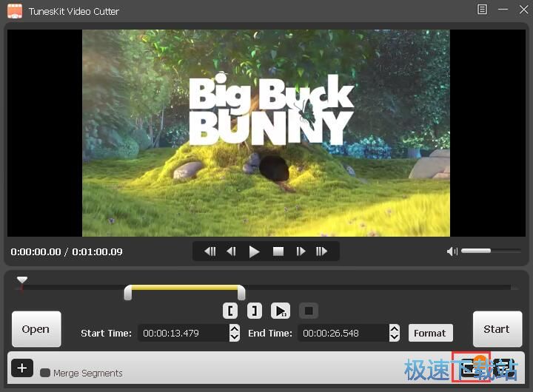Open the menu icon in title bar
Screen dimensions: 533x392
(x=482, y=9)
